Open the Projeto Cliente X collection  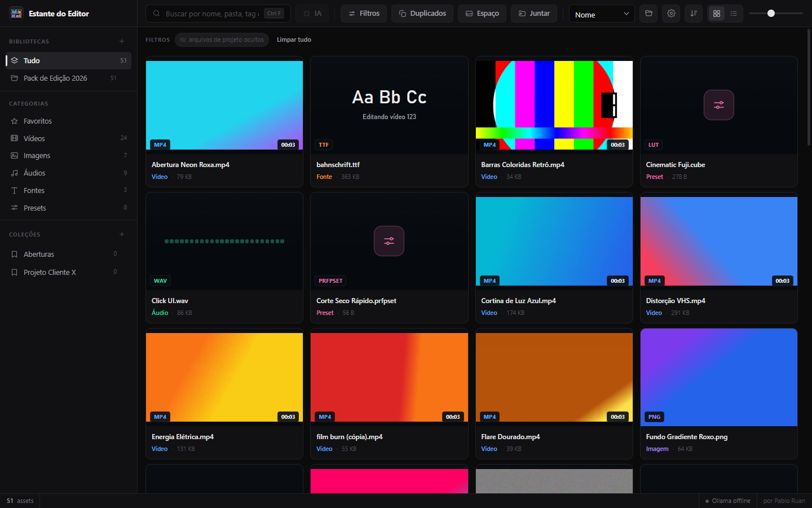pos(69,272)
